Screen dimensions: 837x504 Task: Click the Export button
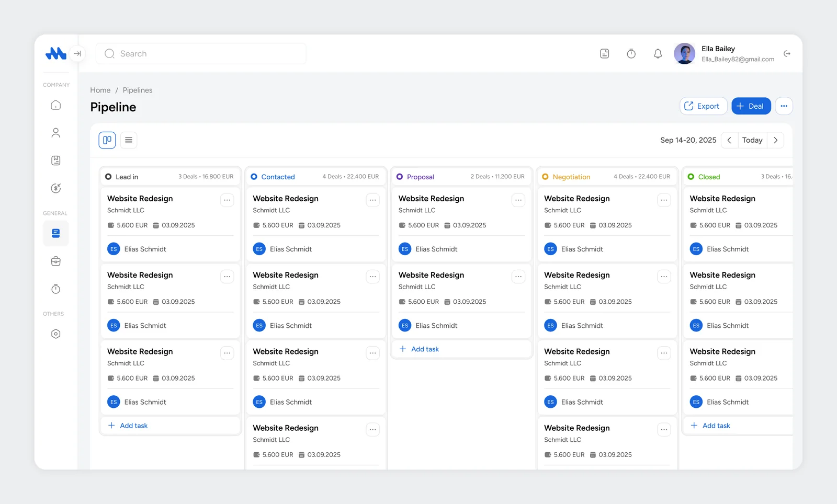[x=704, y=106]
